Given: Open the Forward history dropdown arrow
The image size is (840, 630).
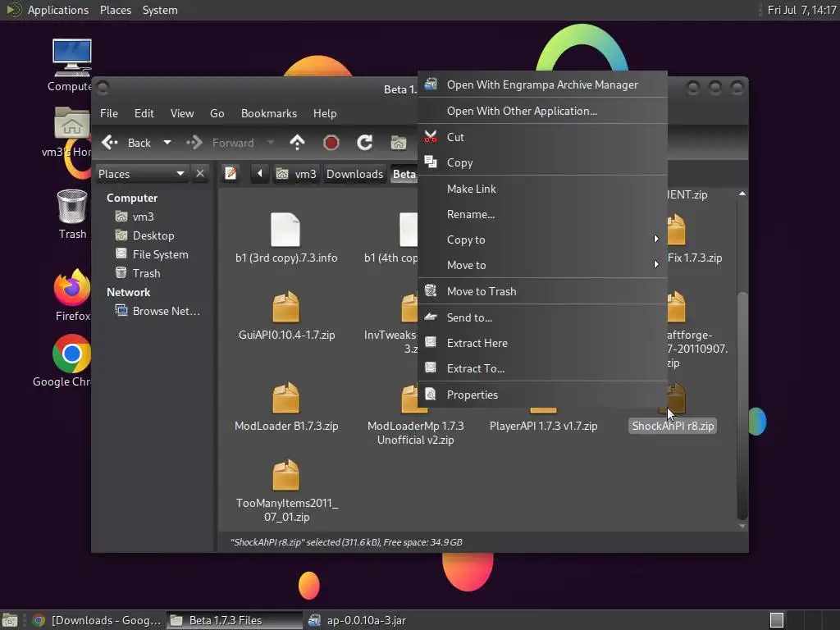Looking at the screenshot, I should coord(271,143).
